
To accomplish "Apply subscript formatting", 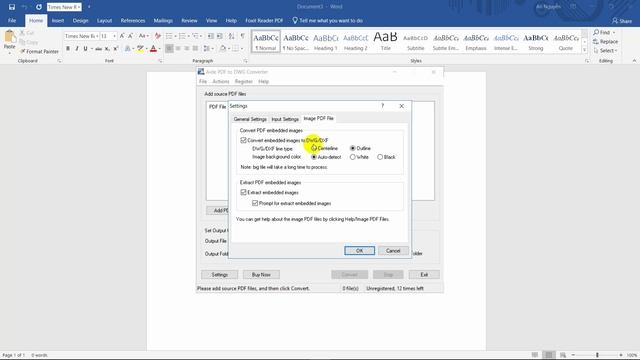I will click(107, 49).
